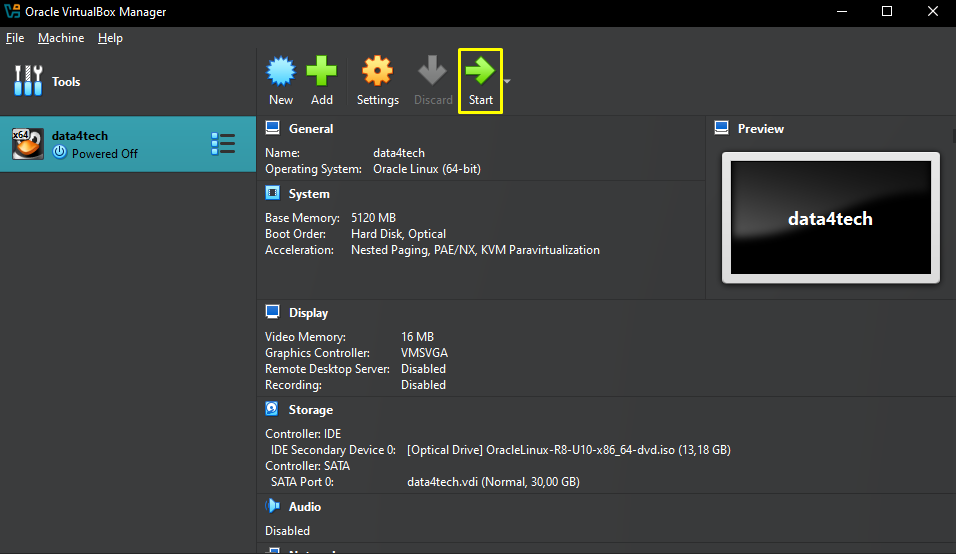This screenshot has width=956, height=554.
Task: Click the Hard Disk, Optical boot order value
Action: (x=398, y=234)
